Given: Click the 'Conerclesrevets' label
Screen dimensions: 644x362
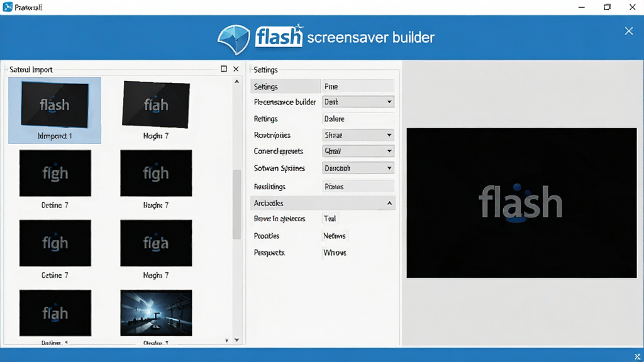Looking at the screenshot, I should 279,151.
